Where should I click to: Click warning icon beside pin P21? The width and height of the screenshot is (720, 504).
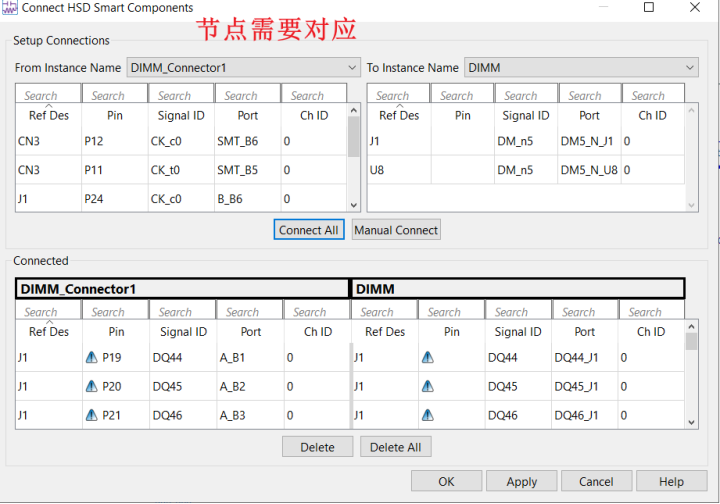(x=92, y=415)
